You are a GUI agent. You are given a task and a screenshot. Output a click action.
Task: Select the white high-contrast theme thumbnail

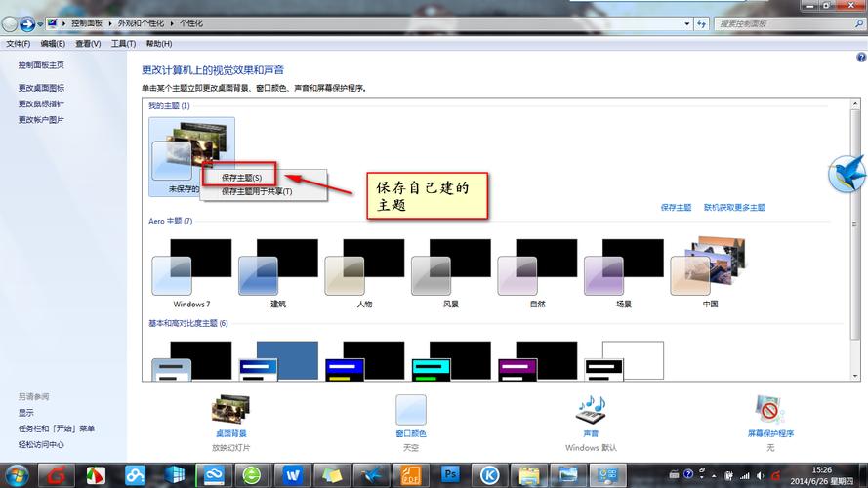(623, 360)
